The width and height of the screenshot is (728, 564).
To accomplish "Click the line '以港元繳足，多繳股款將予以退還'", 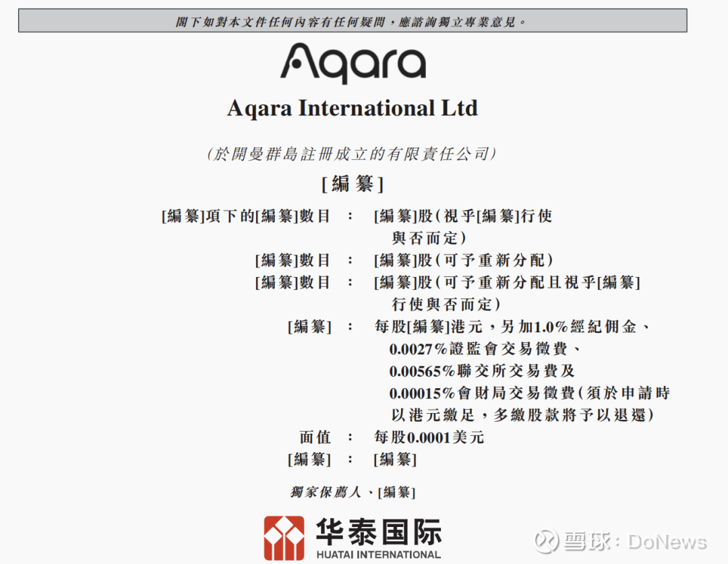I will (522, 415).
